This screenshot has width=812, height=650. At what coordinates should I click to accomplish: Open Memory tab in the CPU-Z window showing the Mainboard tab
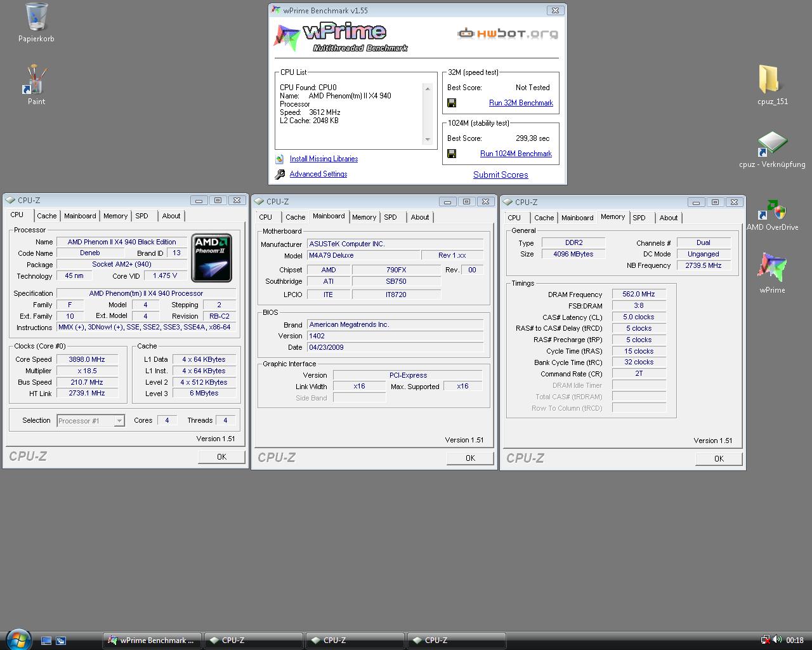[x=364, y=217]
